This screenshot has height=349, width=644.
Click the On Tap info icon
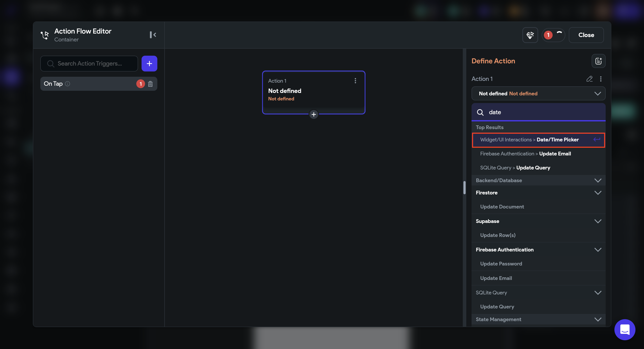point(67,84)
